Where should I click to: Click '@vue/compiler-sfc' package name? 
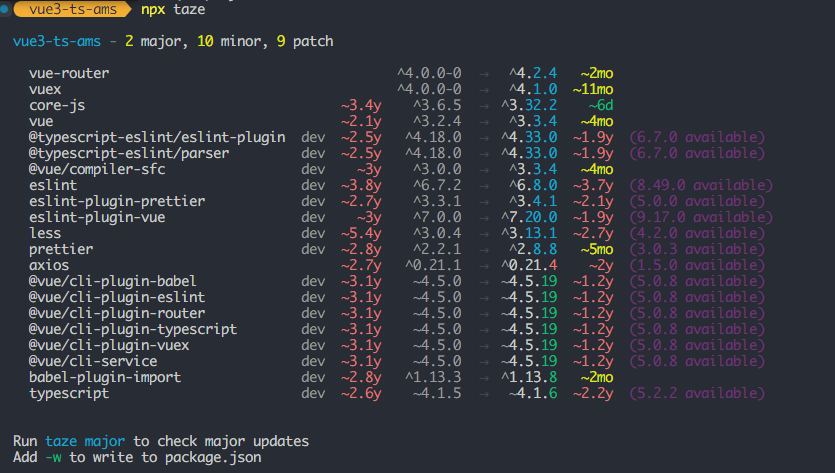point(97,169)
